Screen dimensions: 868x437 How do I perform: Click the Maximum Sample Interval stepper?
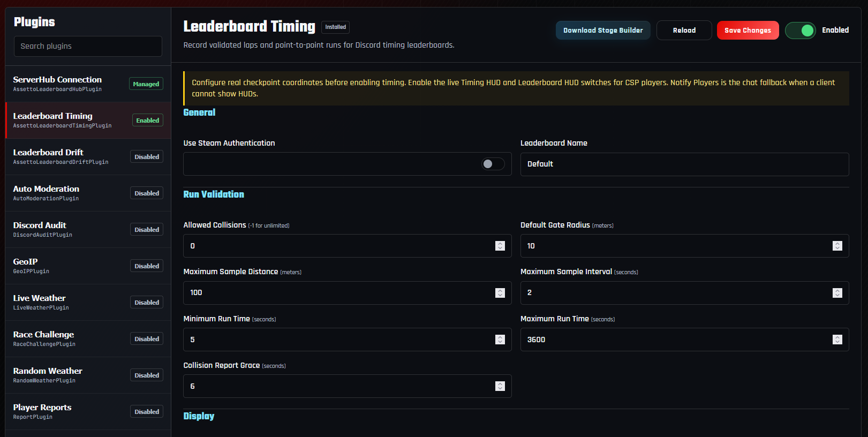pos(837,293)
